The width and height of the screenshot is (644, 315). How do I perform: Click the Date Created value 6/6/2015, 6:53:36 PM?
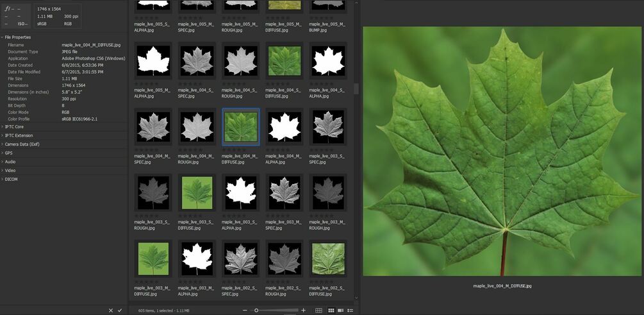coord(83,65)
